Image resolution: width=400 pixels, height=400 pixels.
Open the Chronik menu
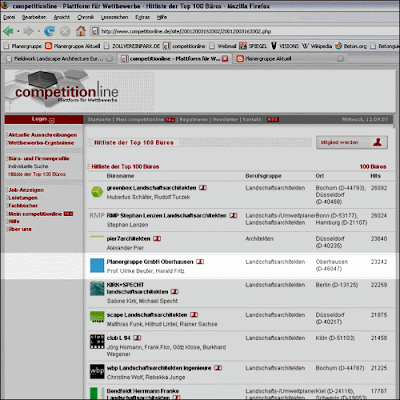[85, 17]
